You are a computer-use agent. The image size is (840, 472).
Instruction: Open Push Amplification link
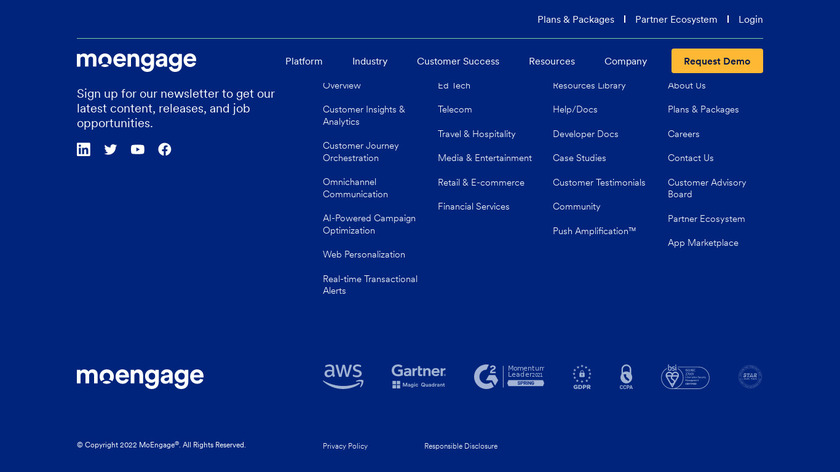595,231
